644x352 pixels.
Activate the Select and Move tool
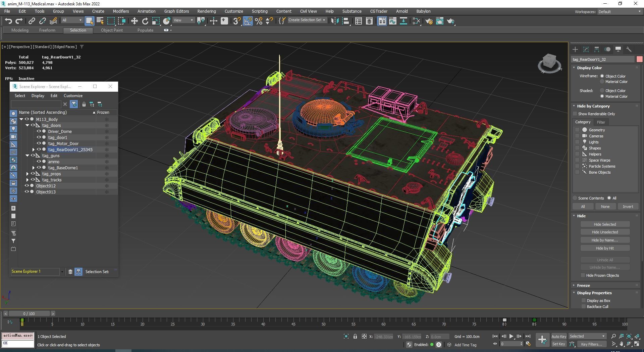click(134, 21)
